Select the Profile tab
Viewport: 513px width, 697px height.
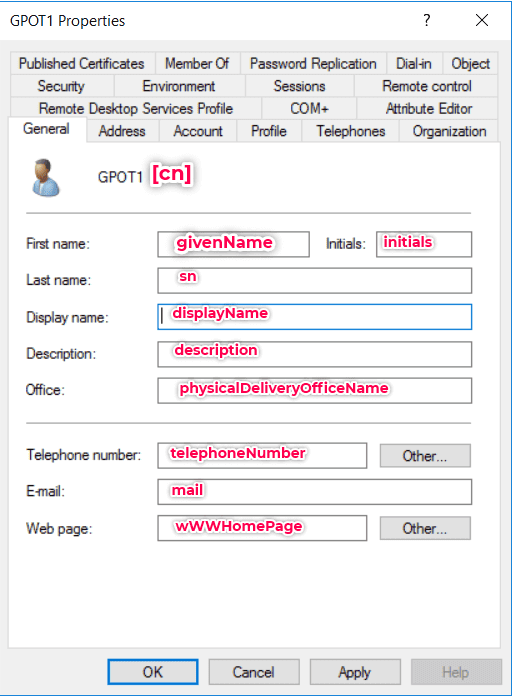tap(269, 131)
